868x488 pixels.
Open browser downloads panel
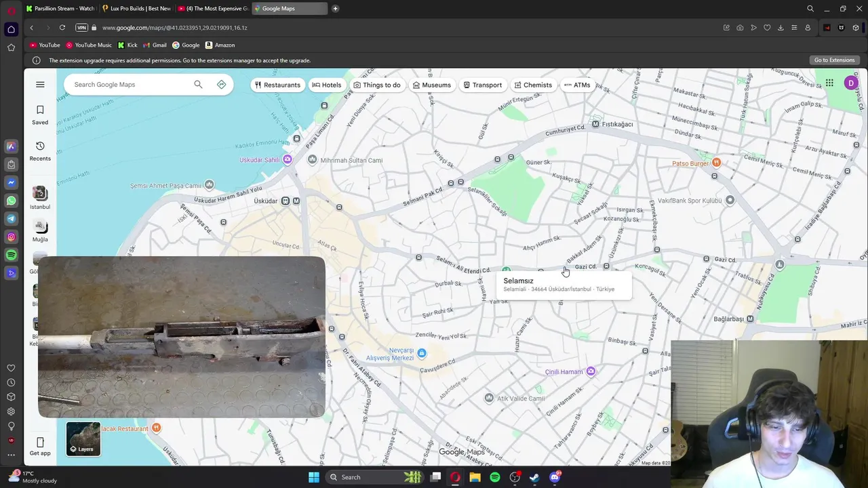pyautogui.click(x=781, y=28)
